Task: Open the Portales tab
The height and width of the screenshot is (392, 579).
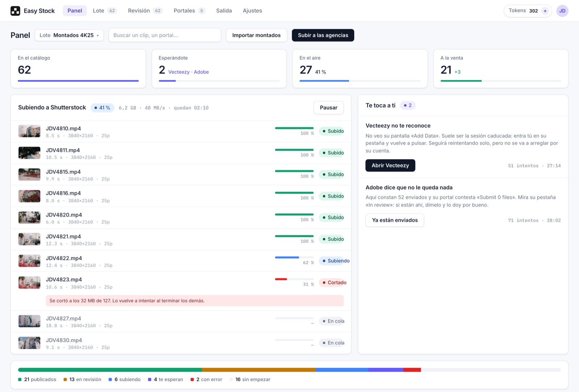Action: point(189,11)
